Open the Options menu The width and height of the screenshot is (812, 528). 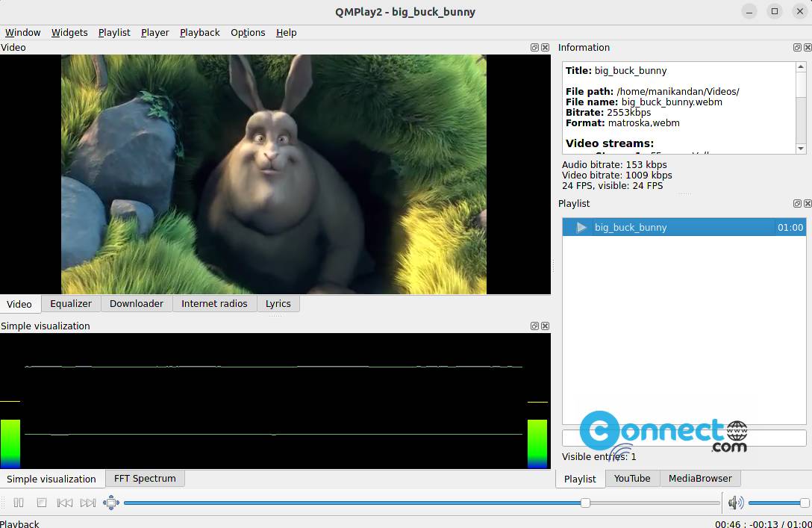pyautogui.click(x=248, y=33)
